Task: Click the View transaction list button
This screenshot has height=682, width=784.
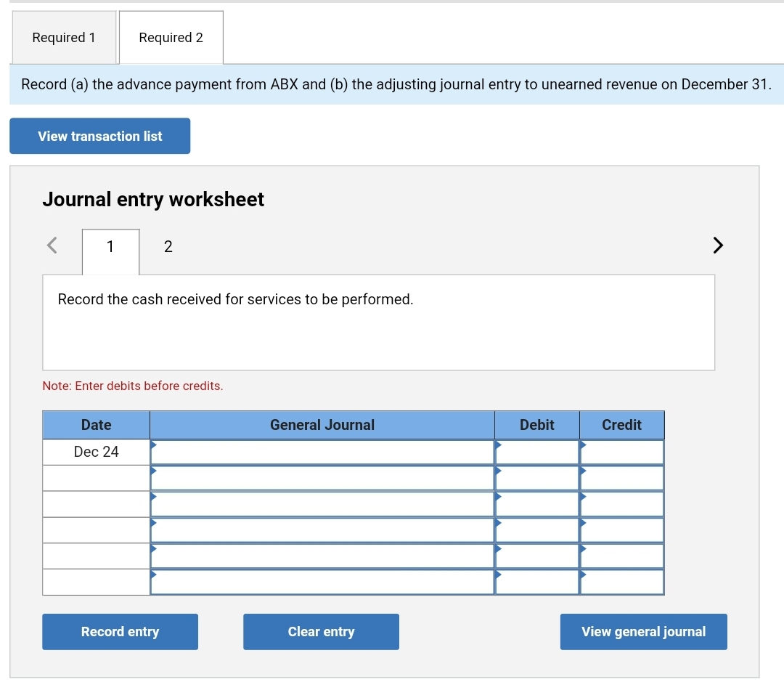Action: (99, 136)
